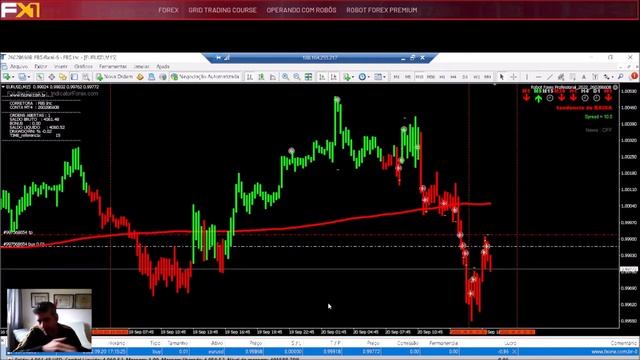Select the MN timeframe button
This screenshot has height=360, width=640.
pyautogui.click(x=488, y=77)
